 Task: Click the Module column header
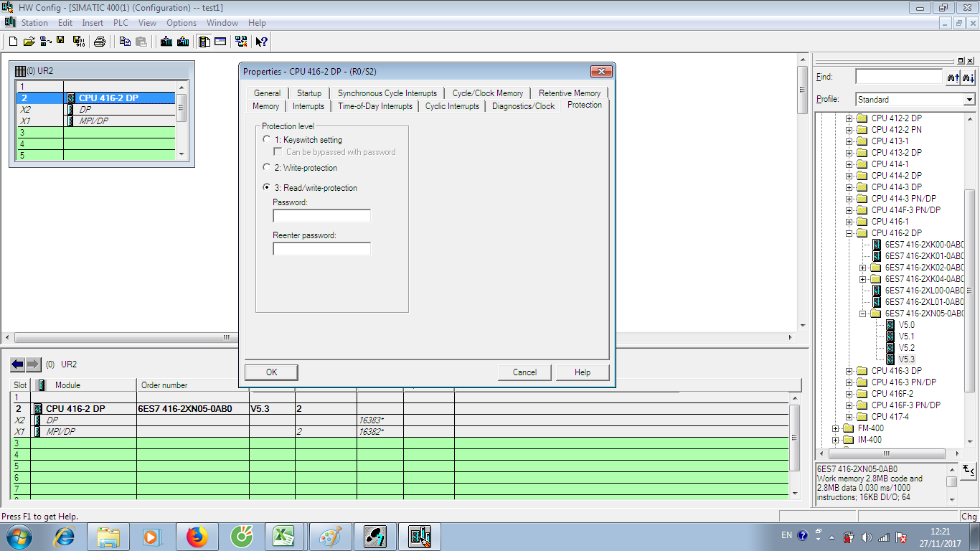[x=83, y=385]
